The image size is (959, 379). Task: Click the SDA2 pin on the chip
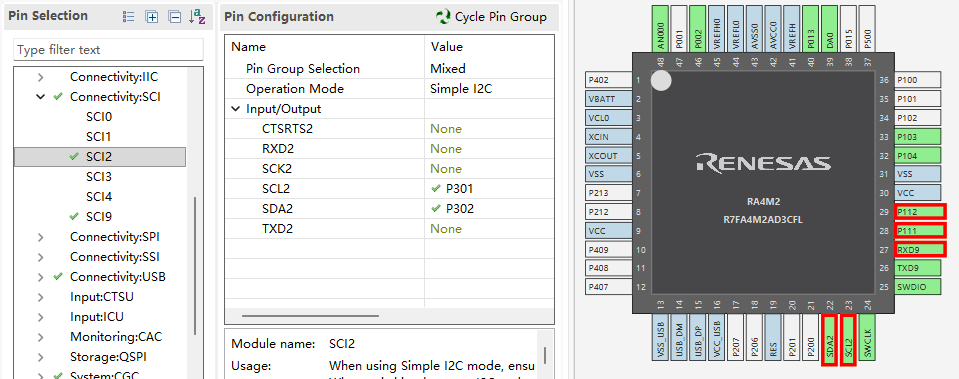(829, 340)
